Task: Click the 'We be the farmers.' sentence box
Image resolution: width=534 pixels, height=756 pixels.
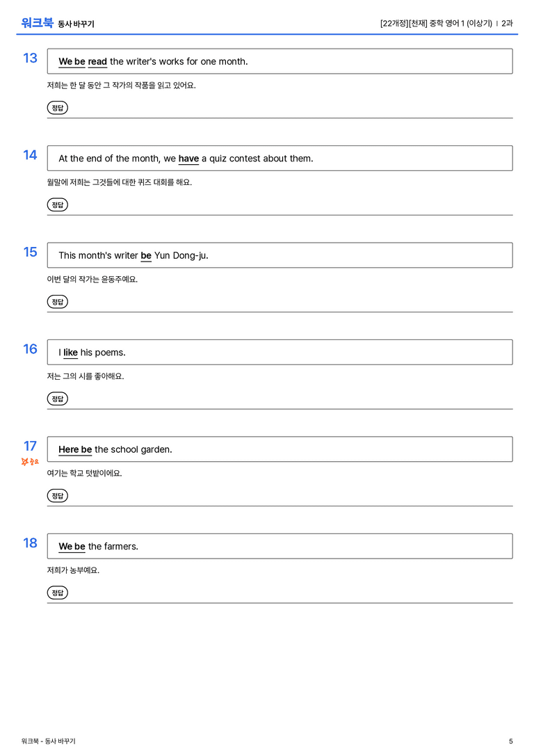Action: 280,546
